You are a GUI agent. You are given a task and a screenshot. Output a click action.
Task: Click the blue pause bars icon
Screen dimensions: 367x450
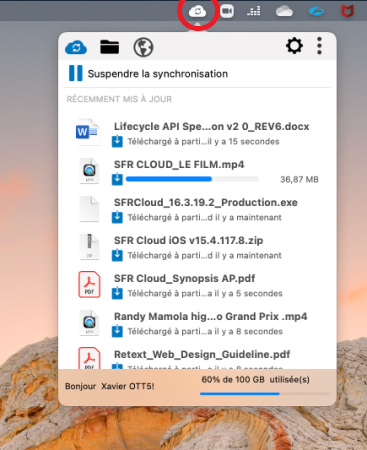pos(76,73)
